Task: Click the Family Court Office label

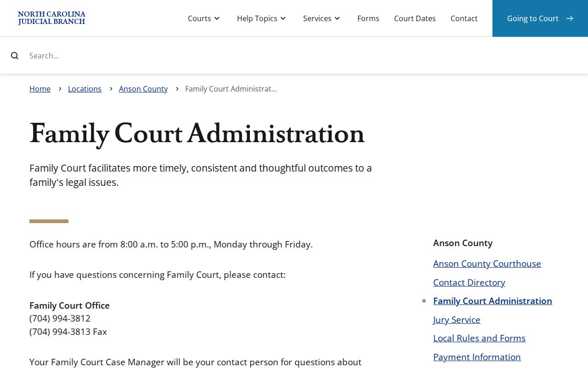Action: [69, 305]
